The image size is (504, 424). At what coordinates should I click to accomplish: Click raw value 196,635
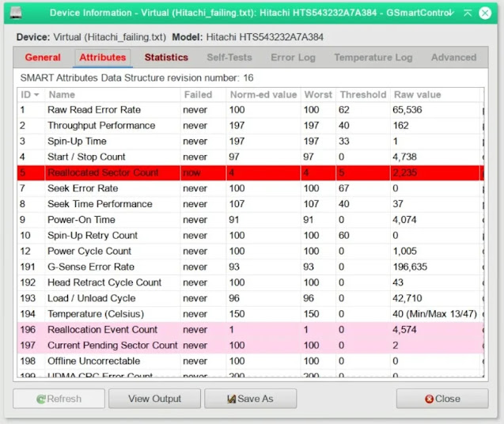tap(410, 267)
